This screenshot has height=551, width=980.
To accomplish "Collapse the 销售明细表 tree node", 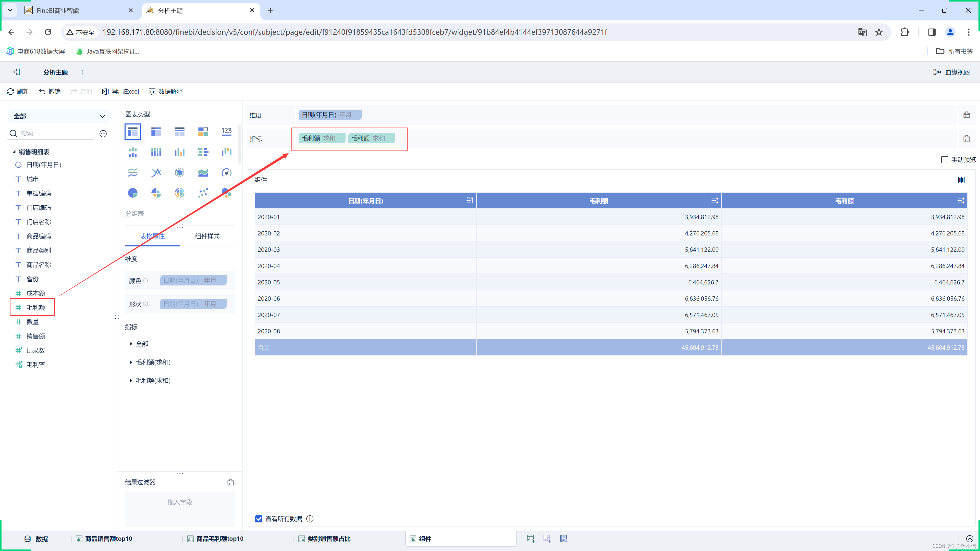I will (x=14, y=152).
